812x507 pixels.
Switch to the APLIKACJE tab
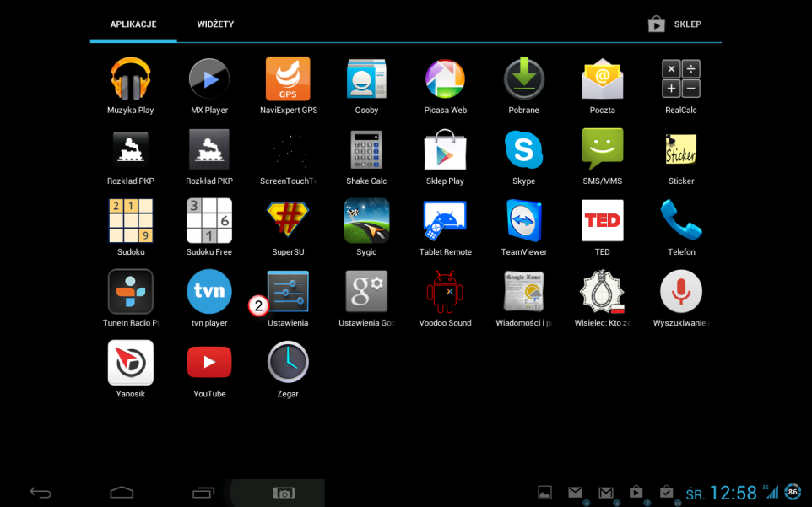tap(133, 24)
